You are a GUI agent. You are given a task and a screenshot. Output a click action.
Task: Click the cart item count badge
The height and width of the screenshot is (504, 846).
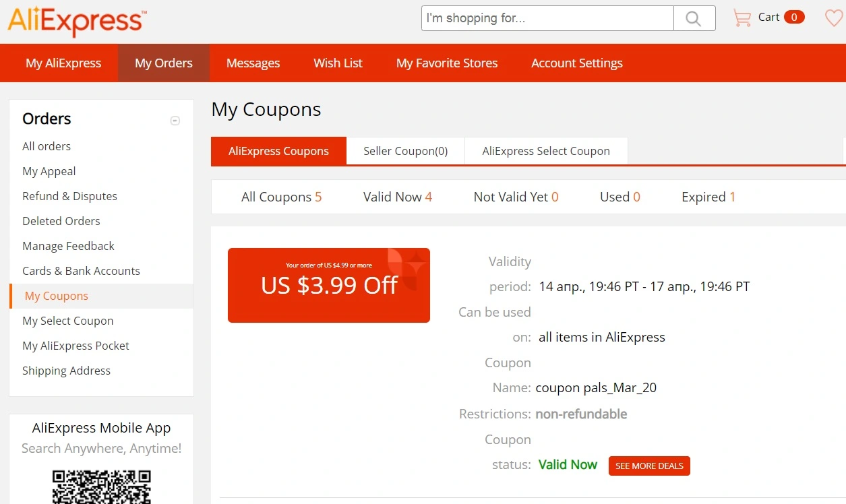[x=794, y=18]
